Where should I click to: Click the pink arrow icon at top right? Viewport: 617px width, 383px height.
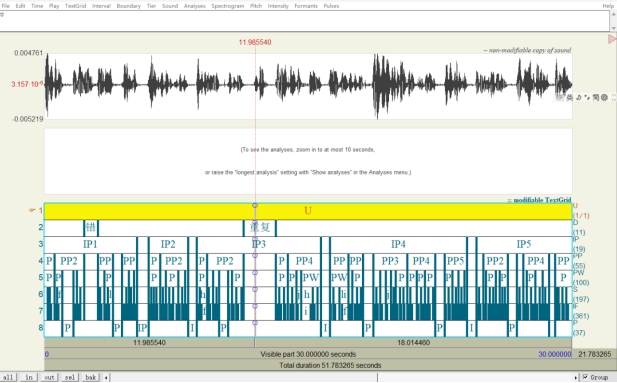(612, 39)
